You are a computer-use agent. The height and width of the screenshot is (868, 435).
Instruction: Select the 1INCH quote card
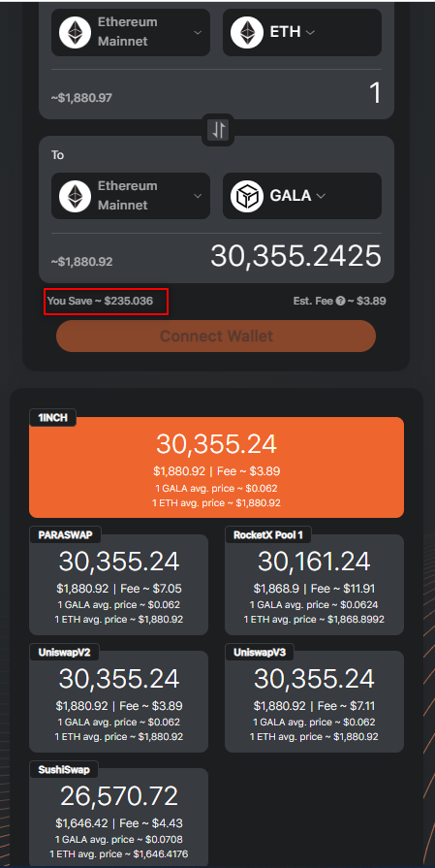[x=216, y=467]
